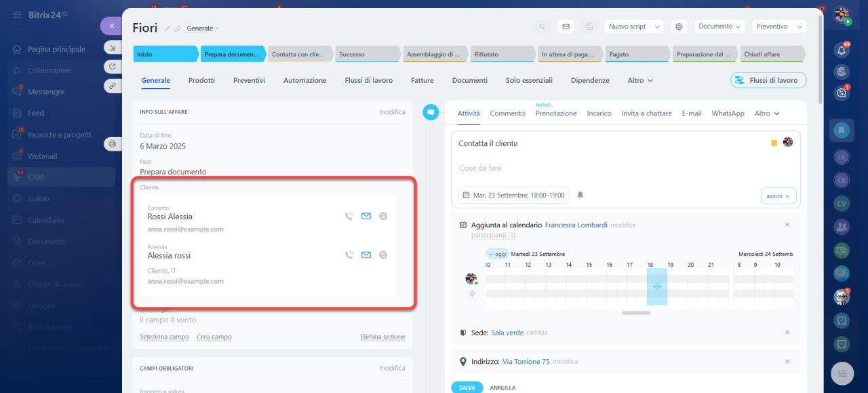Expand the Preventivo dropdown arrow
The height and width of the screenshot is (393, 868).
799,26
